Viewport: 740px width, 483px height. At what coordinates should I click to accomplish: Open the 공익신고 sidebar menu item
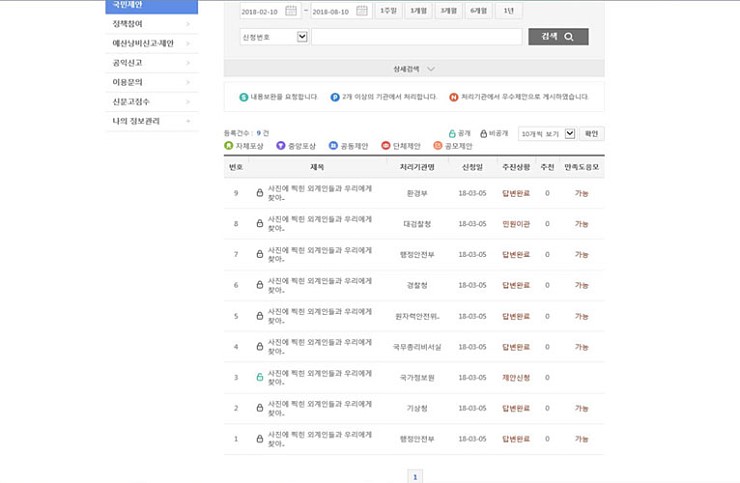pyautogui.click(x=152, y=63)
